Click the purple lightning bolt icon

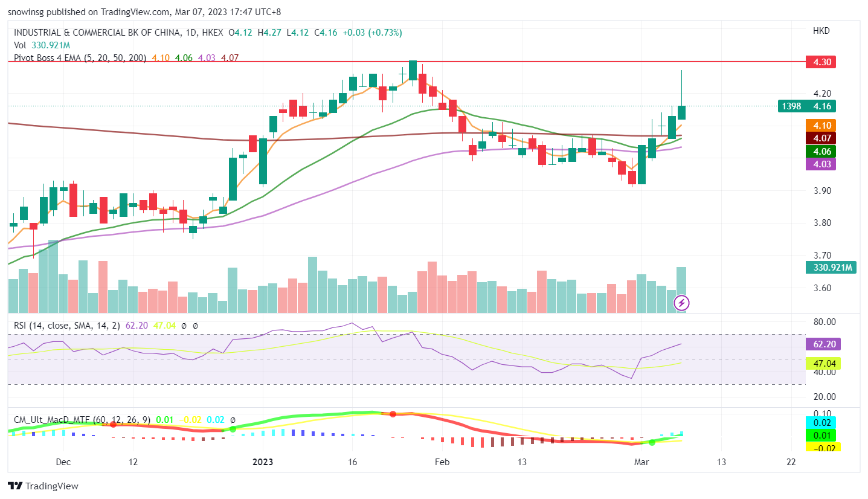(x=681, y=302)
